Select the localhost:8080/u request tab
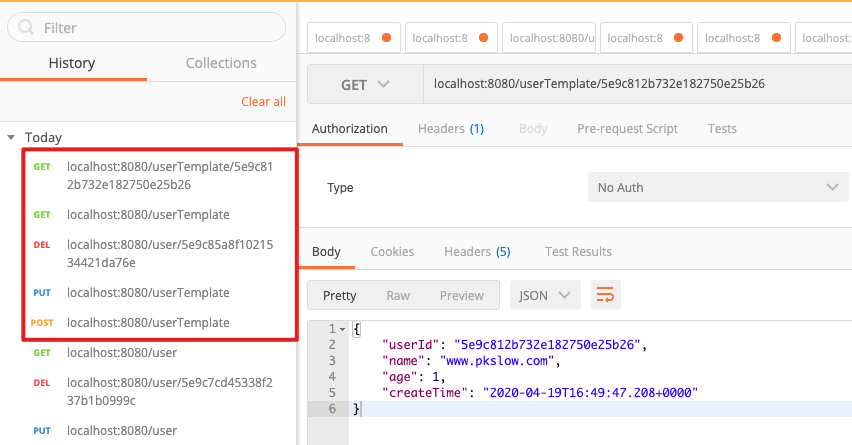 pos(549,38)
